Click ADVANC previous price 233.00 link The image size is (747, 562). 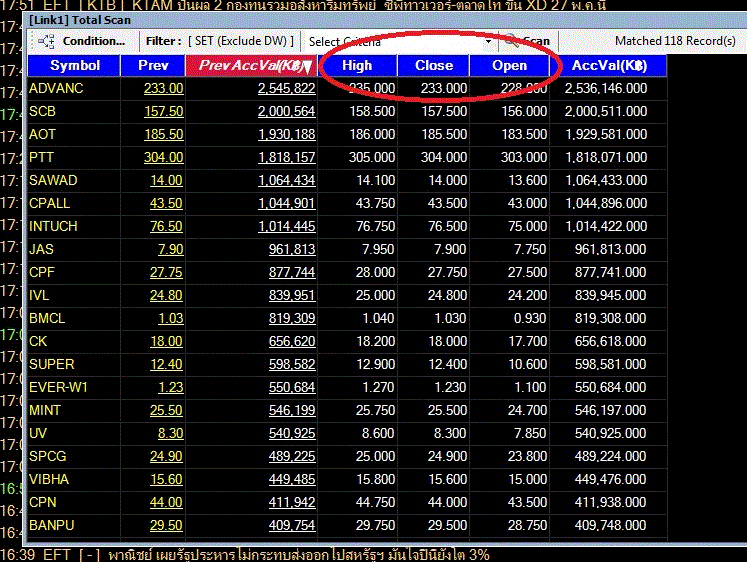pos(163,88)
